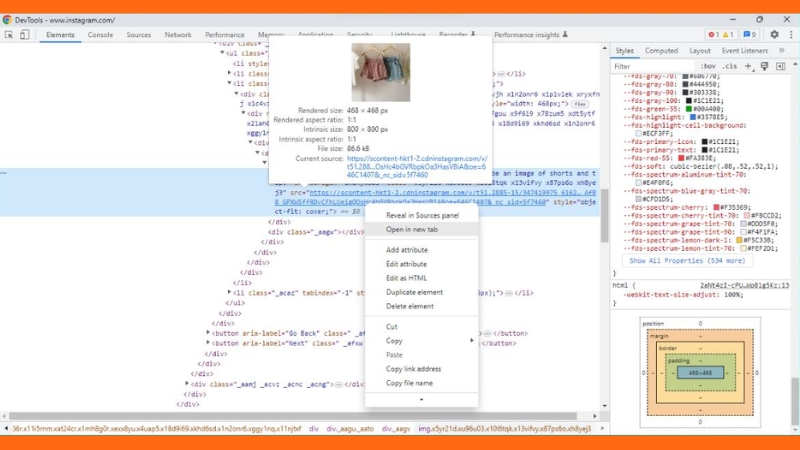Choose Cut from context menu

[x=422, y=327]
